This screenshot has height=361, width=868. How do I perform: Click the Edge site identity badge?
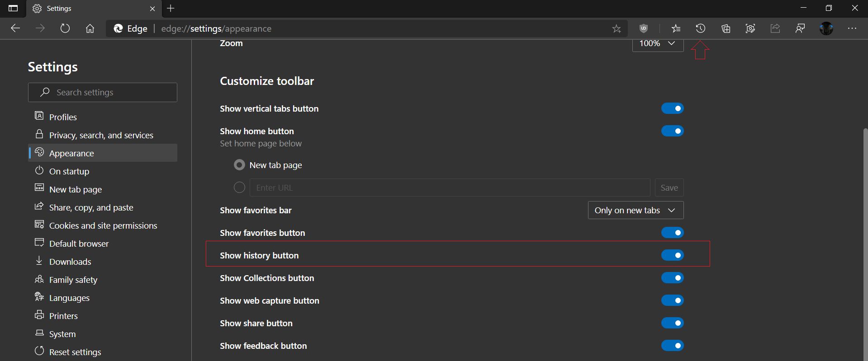130,28
